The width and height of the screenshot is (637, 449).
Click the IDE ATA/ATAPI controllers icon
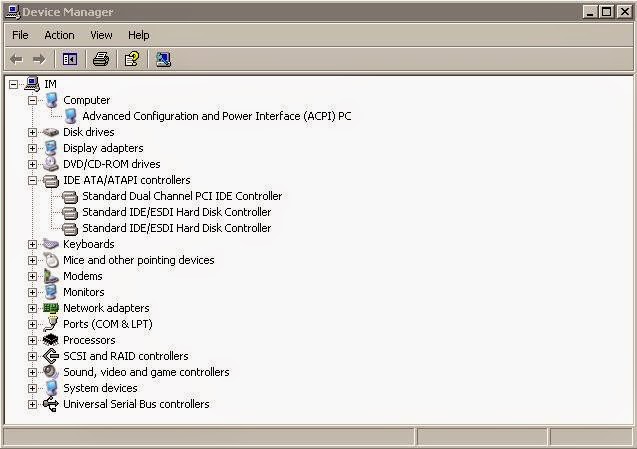pos(51,180)
